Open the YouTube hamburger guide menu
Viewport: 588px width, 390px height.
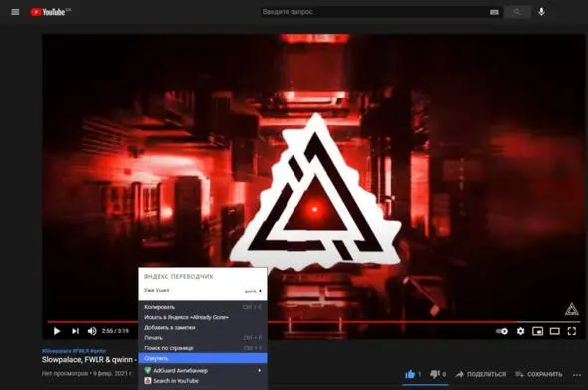pyautogui.click(x=15, y=12)
